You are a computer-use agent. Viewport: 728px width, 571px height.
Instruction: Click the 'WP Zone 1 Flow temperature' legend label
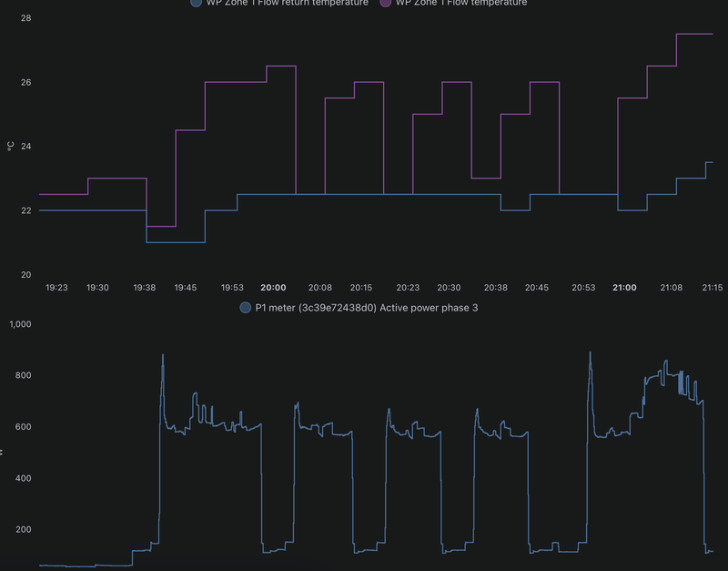[461, 3]
